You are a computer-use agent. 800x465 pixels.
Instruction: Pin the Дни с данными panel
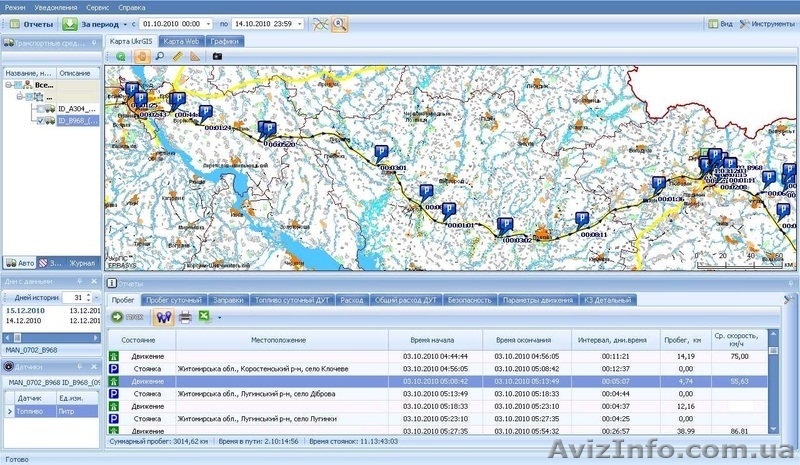pos(80,281)
